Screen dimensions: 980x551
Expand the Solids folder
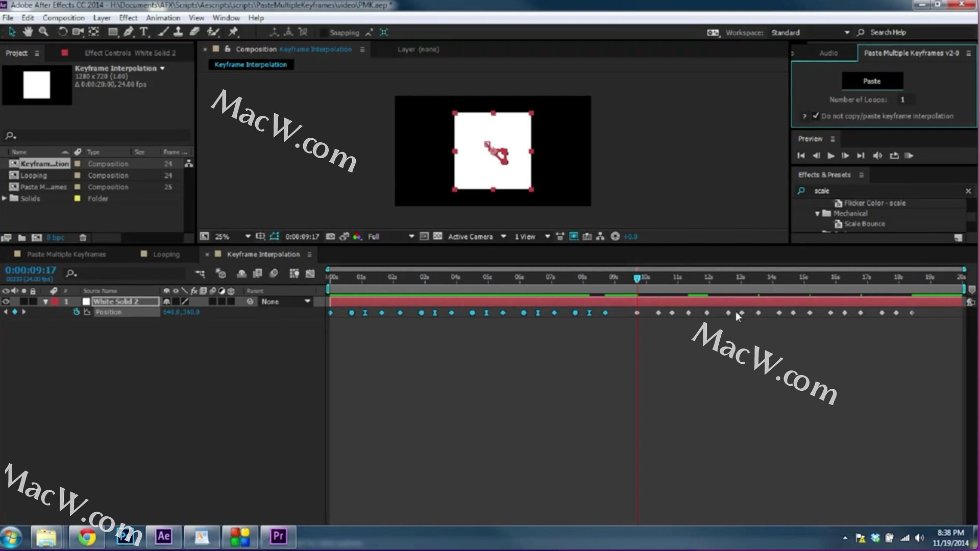coord(5,198)
